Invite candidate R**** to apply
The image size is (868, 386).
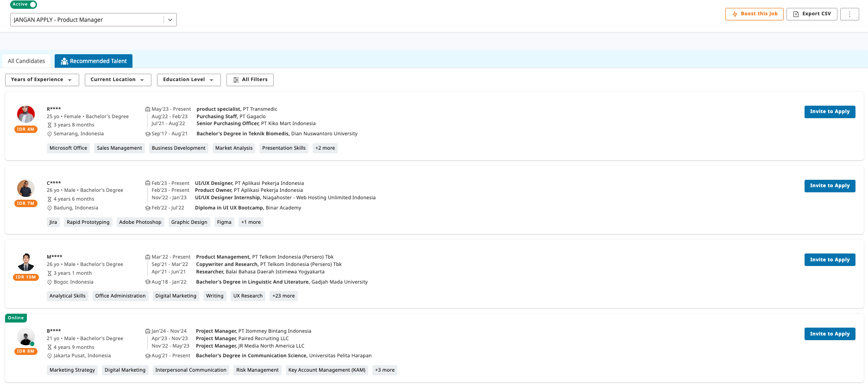pos(830,112)
